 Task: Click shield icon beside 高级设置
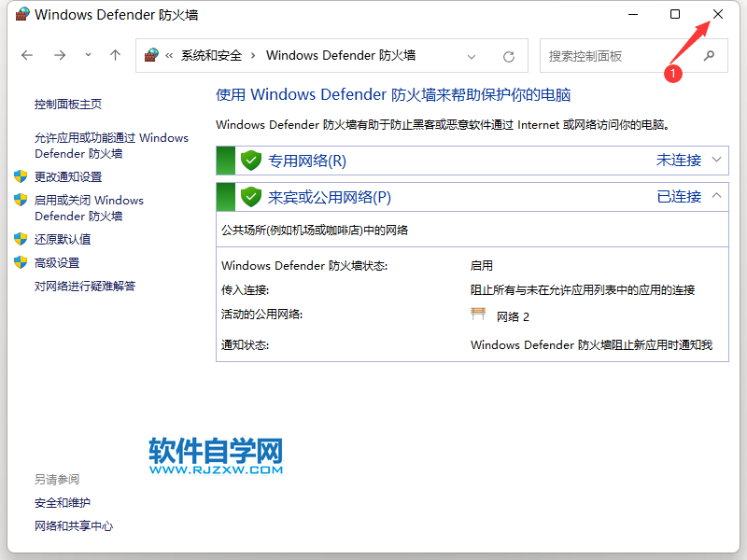pyautogui.click(x=21, y=262)
